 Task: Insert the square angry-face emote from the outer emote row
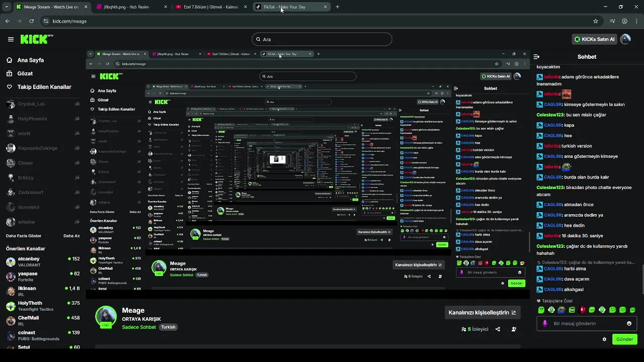(x=572, y=310)
